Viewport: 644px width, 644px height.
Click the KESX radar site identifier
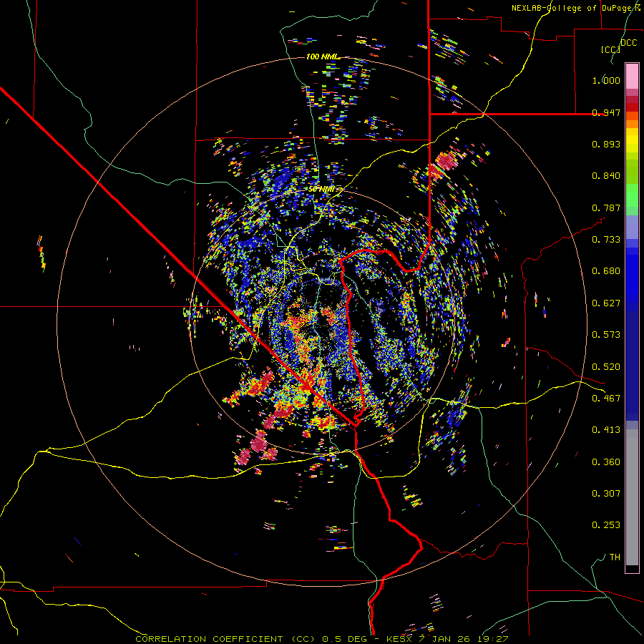click(398, 639)
